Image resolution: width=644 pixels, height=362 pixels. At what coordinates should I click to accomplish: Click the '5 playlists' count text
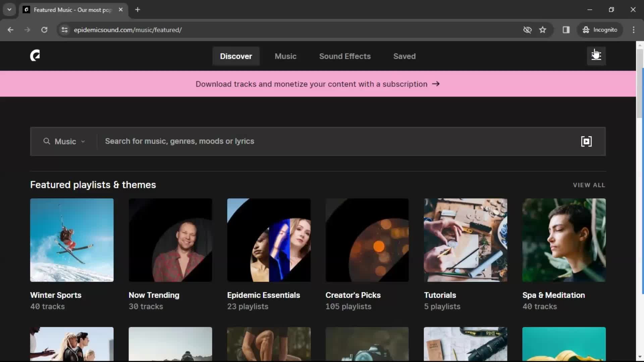click(442, 307)
